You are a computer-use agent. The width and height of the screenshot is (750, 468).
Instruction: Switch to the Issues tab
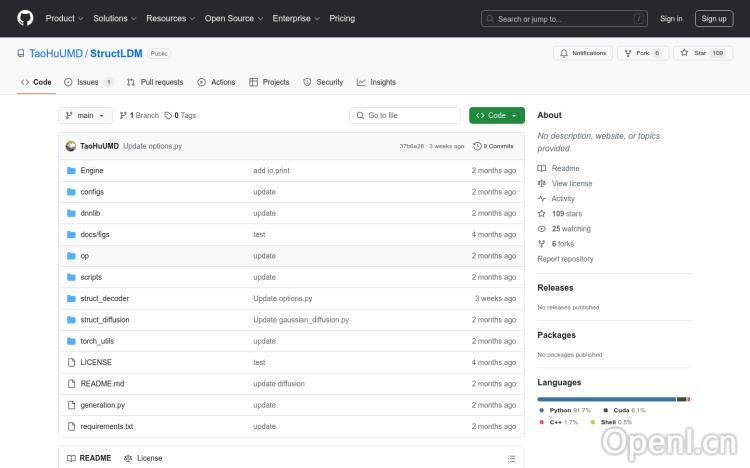(x=88, y=82)
